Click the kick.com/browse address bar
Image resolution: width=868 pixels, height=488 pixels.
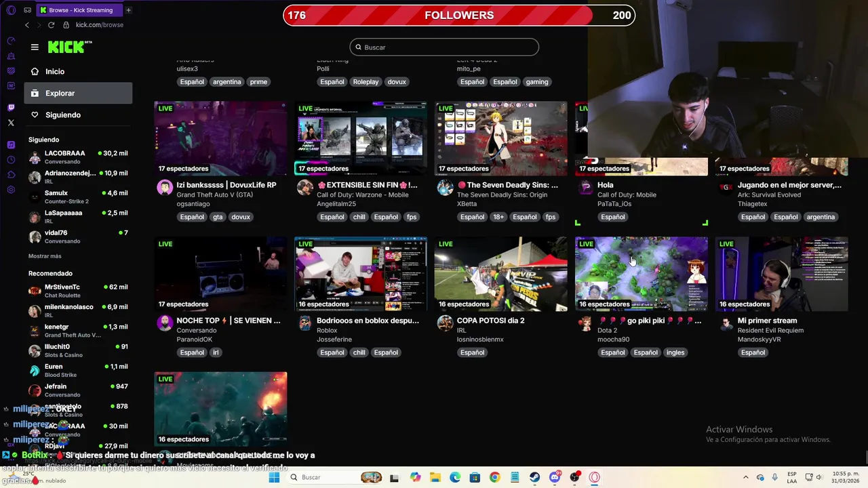(x=100, y=25)
